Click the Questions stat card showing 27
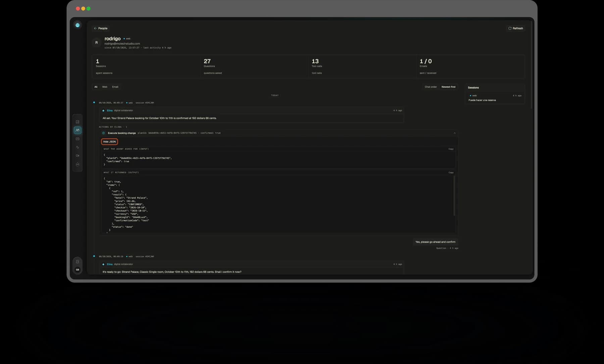The height and width of the screenshot is (364, 604). pos(254,67)
